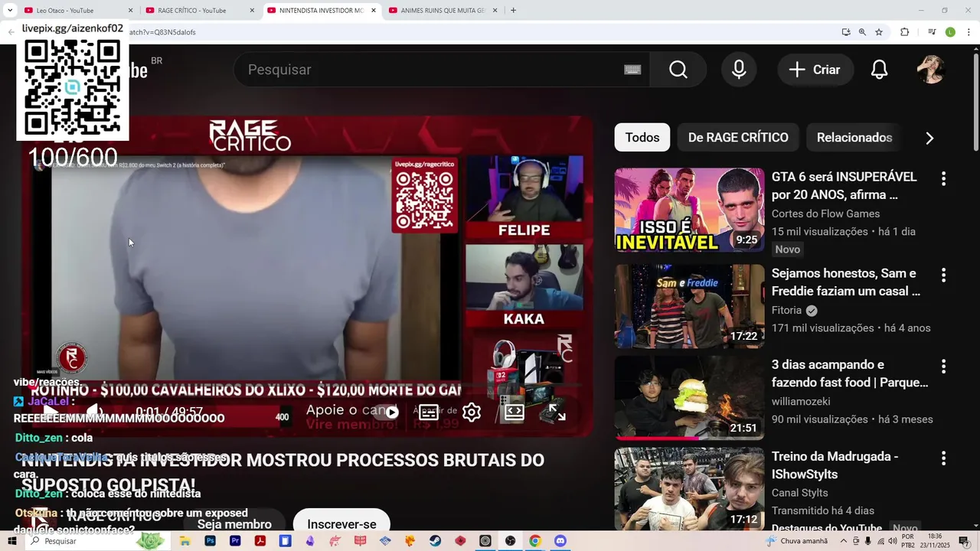Open Adobe Acrobat from the taskbar

[x=260, y=541]
